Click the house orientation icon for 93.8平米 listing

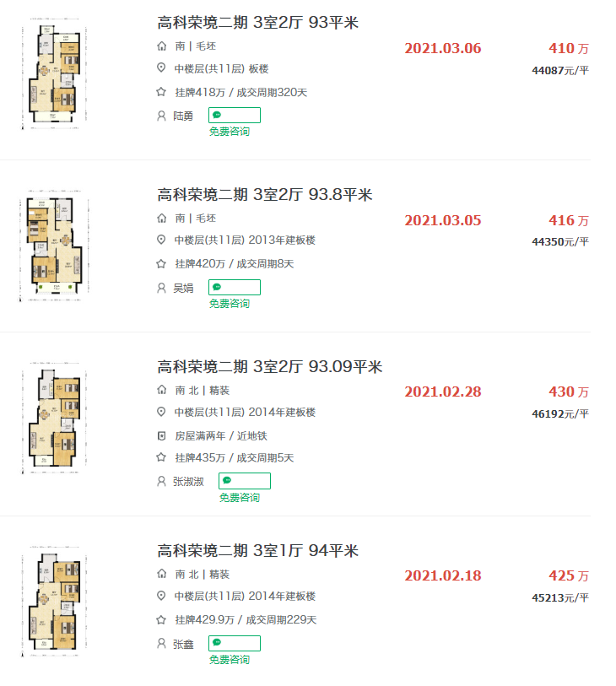(x=161, y=218)
